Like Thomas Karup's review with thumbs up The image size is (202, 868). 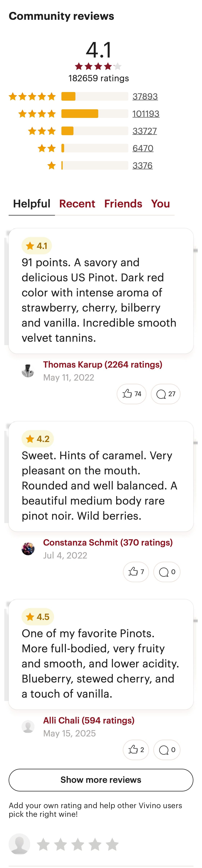pyautogui.click(x=131, y=394)
